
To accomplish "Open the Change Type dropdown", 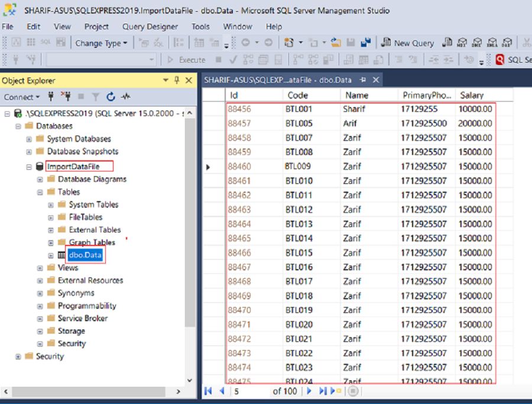I will pos(101,43).
